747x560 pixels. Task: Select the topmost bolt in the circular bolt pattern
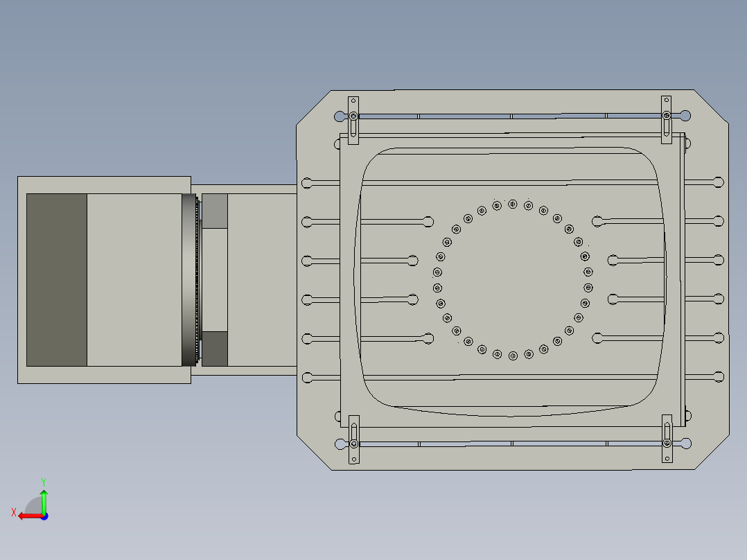click(513, 204)
